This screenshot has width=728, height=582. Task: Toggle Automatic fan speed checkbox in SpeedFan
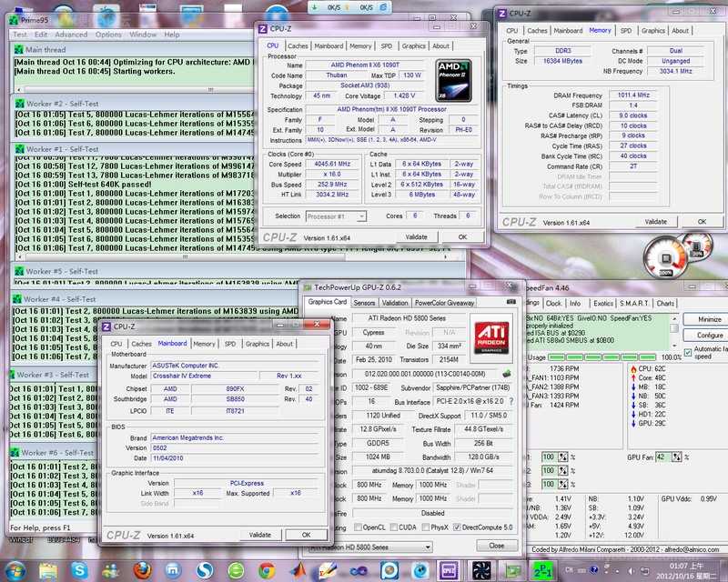pyautogui.click(x=688, y=352)
